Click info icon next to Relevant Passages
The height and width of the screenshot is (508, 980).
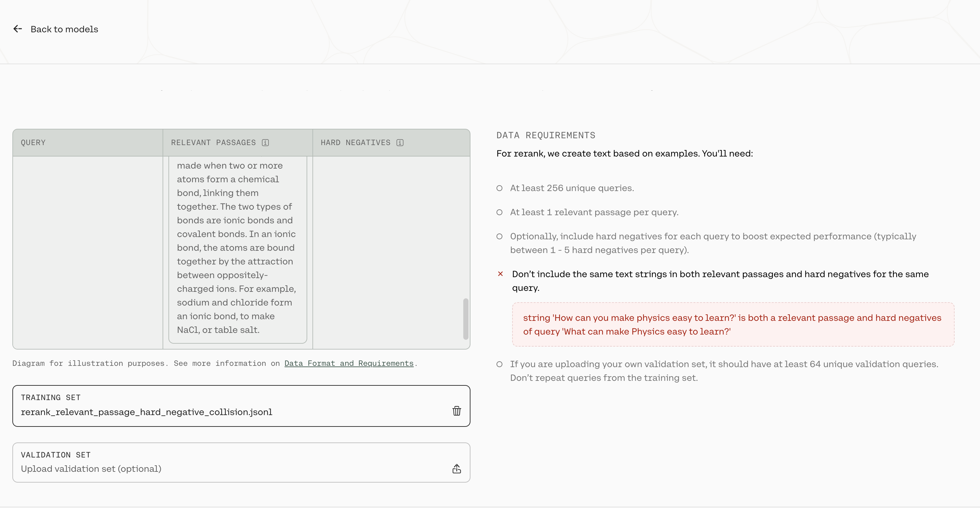[x=265, y=142]
